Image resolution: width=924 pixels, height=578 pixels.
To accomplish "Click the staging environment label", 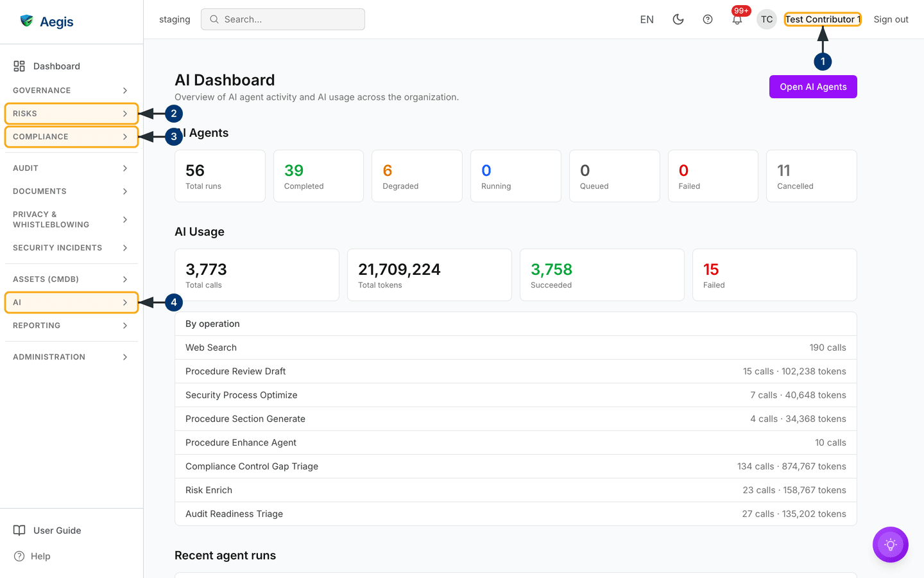I will [175, 19].
